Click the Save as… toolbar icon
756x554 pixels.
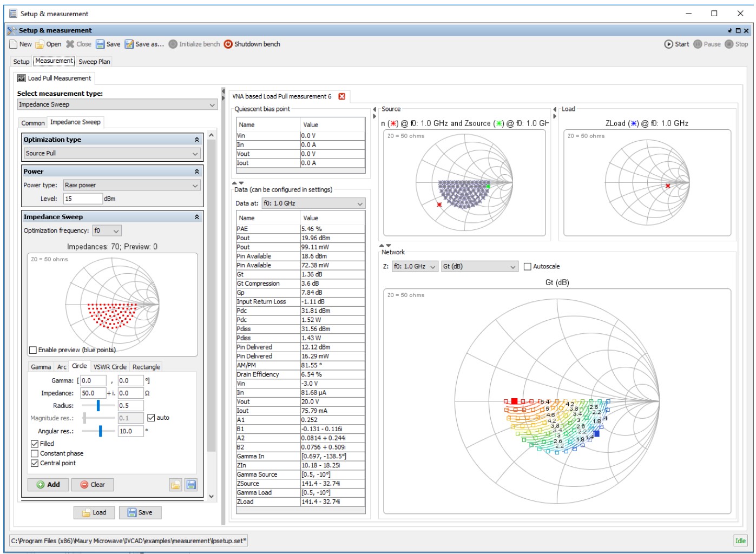(129, 44)
